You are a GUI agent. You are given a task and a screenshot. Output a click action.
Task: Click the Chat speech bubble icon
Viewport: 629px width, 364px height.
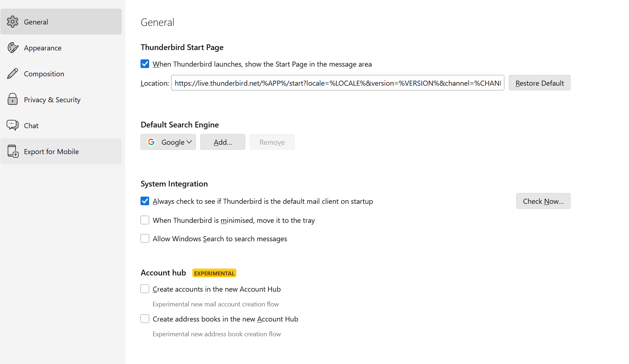click(x=13, y=125)
